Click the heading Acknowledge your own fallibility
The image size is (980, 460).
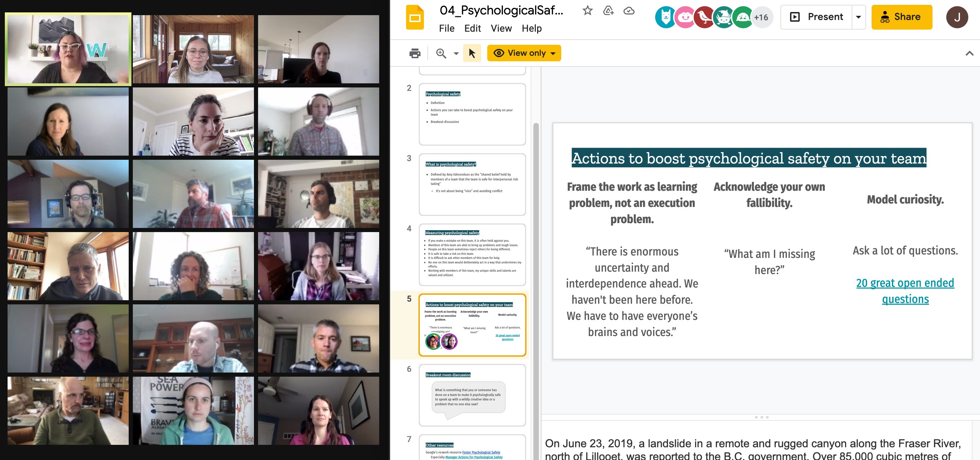tap(769, 195)
